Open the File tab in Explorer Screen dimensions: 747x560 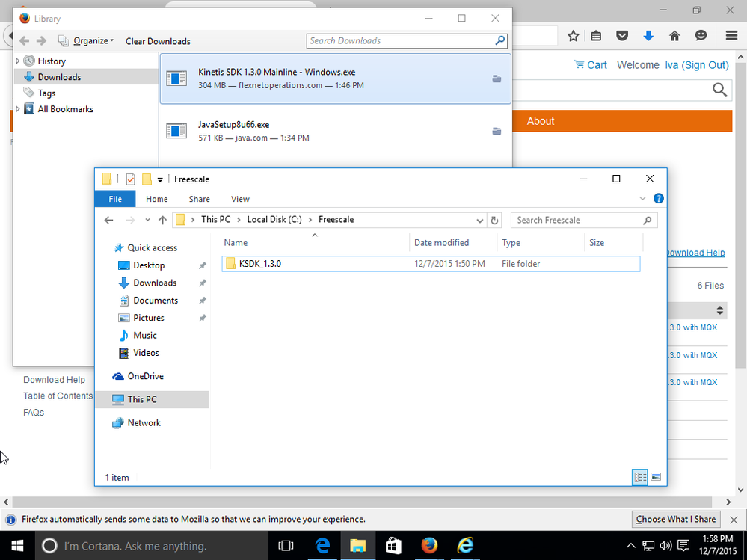[x=115, y=199]
